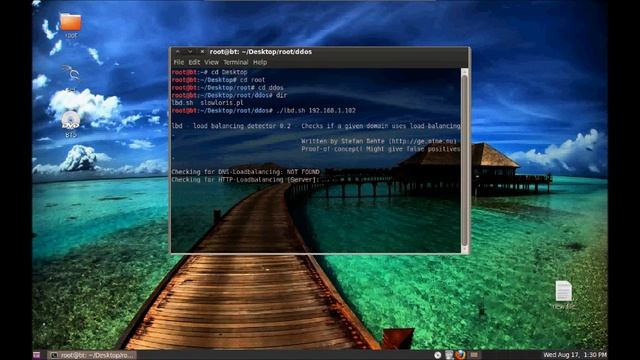Click the './lbd.sh 192.168.1.102' command line
Screen dimensions: 640x360
[x=263, y=111]
